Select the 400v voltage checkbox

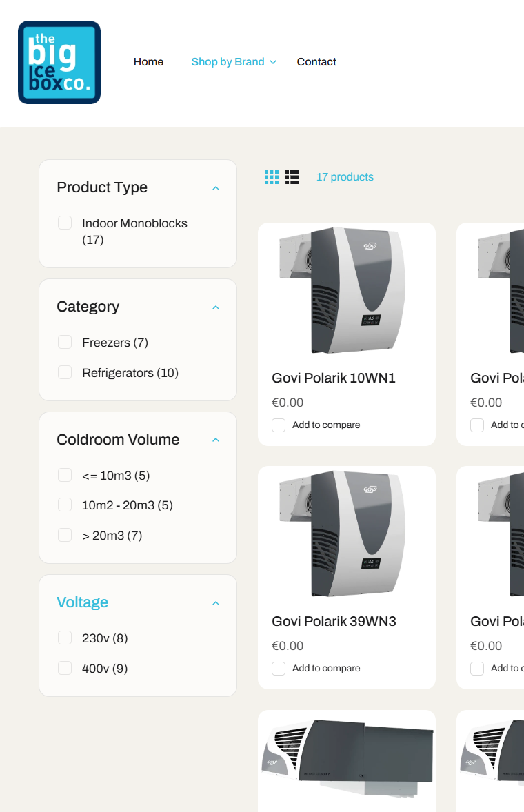click(x=65, y=668)
